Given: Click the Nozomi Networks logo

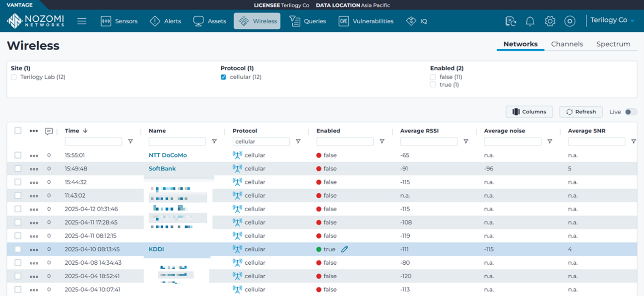Looking at the screenshot, I should click(x=35, y=21).
